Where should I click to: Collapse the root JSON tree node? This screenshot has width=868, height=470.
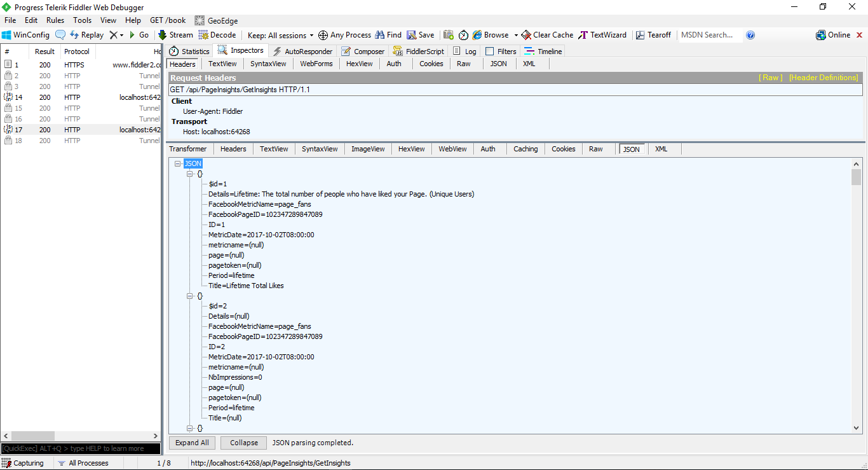point(178,163)
